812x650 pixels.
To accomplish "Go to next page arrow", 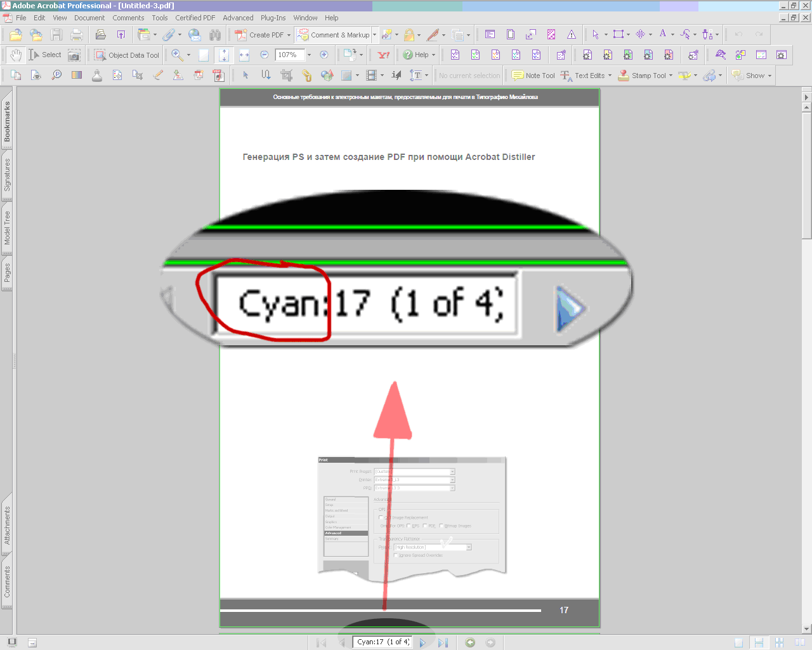I will coord(422,642).
